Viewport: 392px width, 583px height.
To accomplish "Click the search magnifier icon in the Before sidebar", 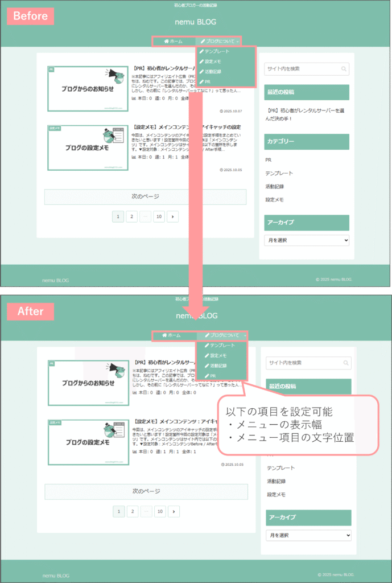I will pyautogui.click(x=344, y=69).
